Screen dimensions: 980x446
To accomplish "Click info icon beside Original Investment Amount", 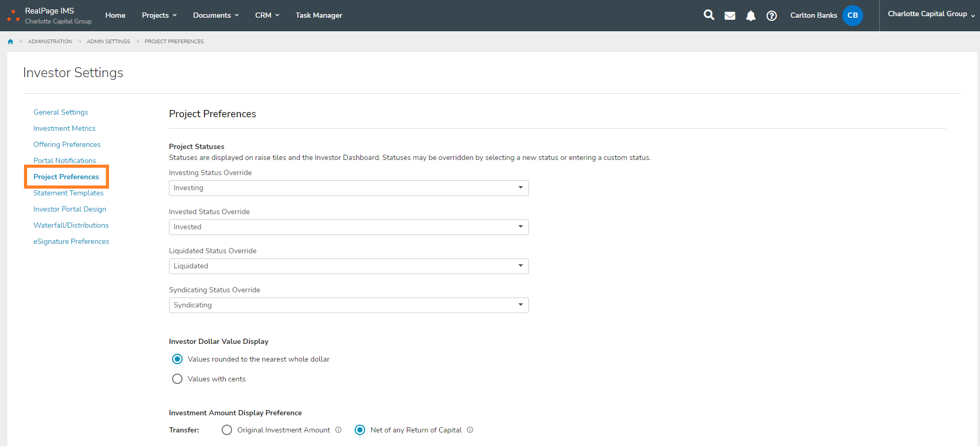I will [338, 430].
